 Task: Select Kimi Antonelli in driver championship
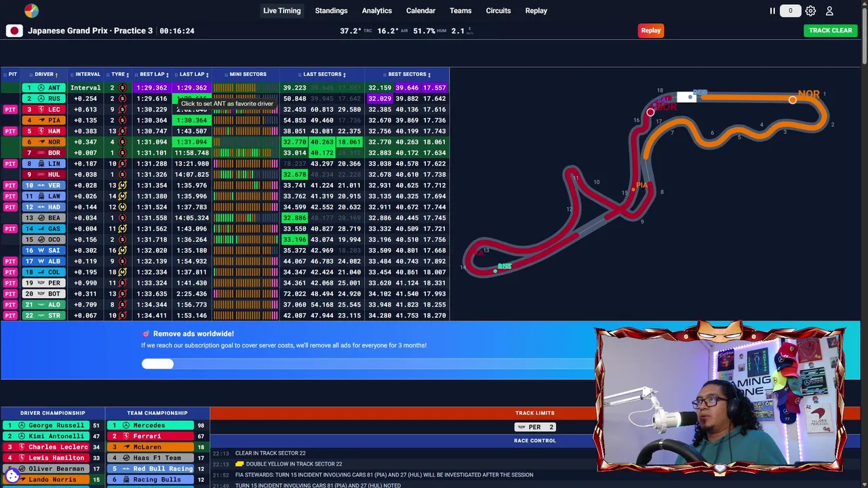45,436
